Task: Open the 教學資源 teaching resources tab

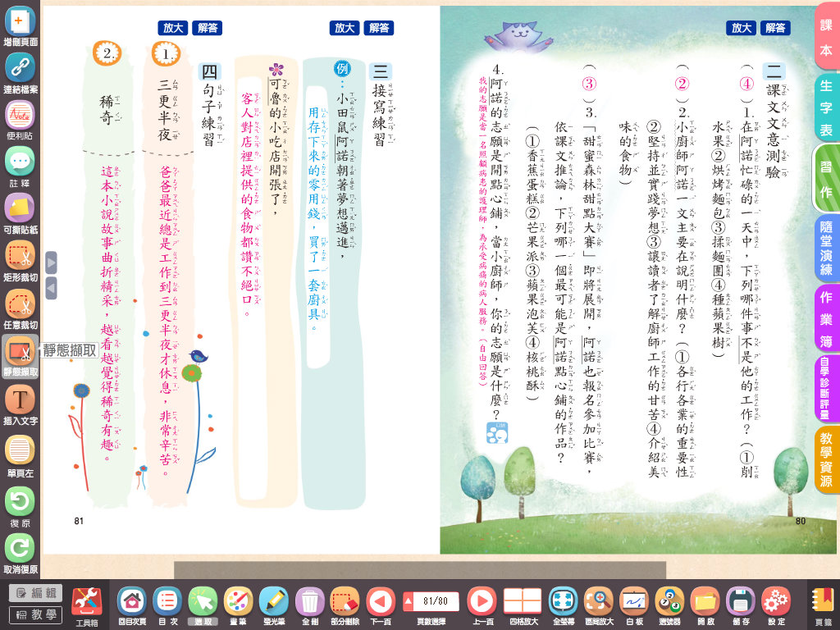Action: [x=826, y=459]
